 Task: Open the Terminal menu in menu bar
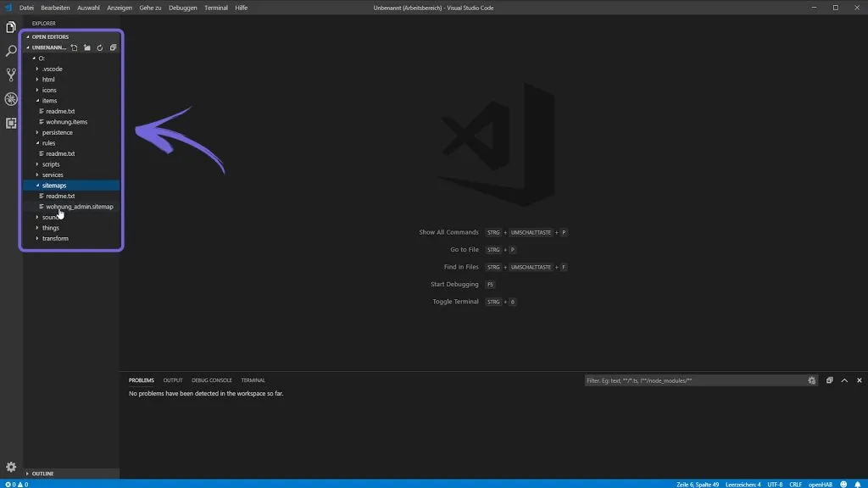pos(216,8)
